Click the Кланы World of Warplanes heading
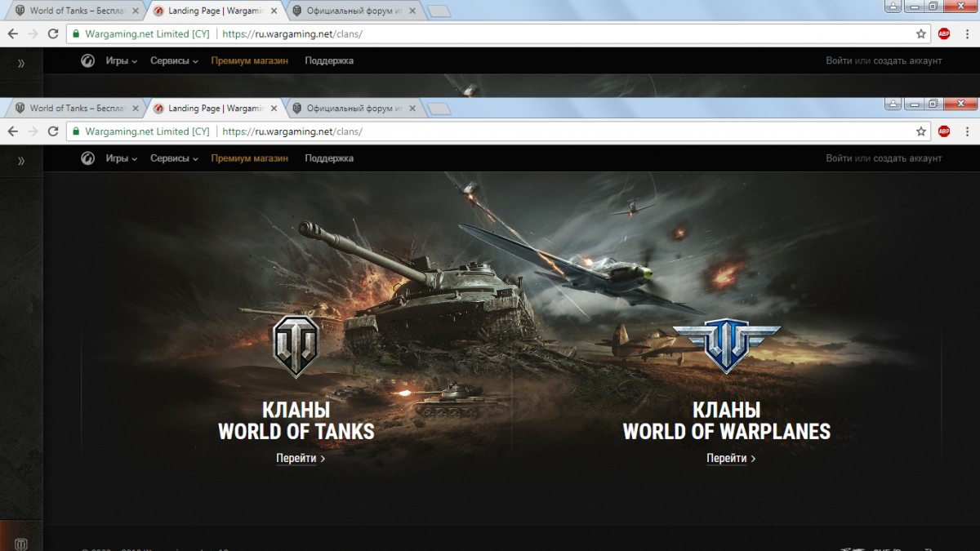The height and width of the screenshot is (551, 980). tap(726, 420)
